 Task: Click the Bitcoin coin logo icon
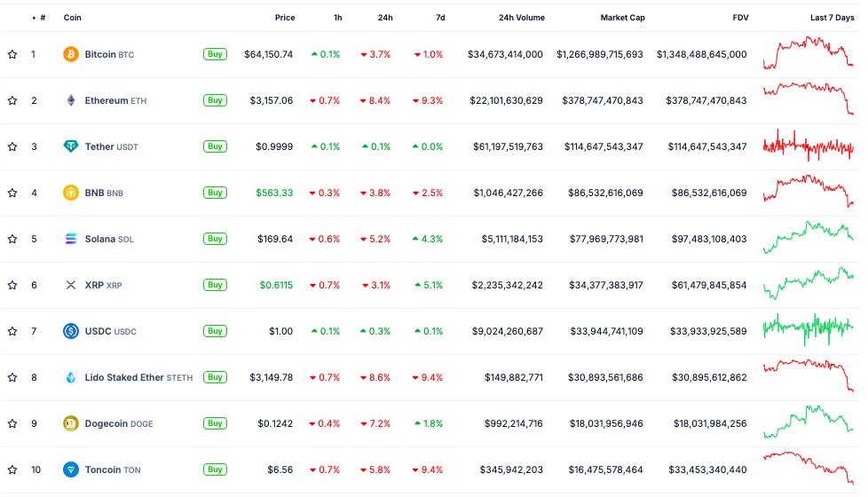pos(71,54)
